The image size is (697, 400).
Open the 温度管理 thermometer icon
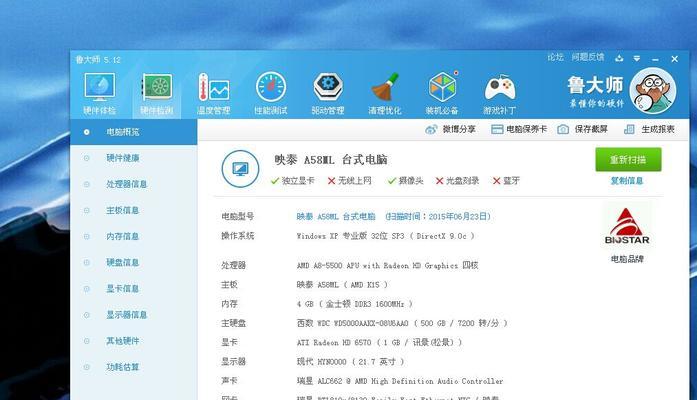click(x=214, y=88)
